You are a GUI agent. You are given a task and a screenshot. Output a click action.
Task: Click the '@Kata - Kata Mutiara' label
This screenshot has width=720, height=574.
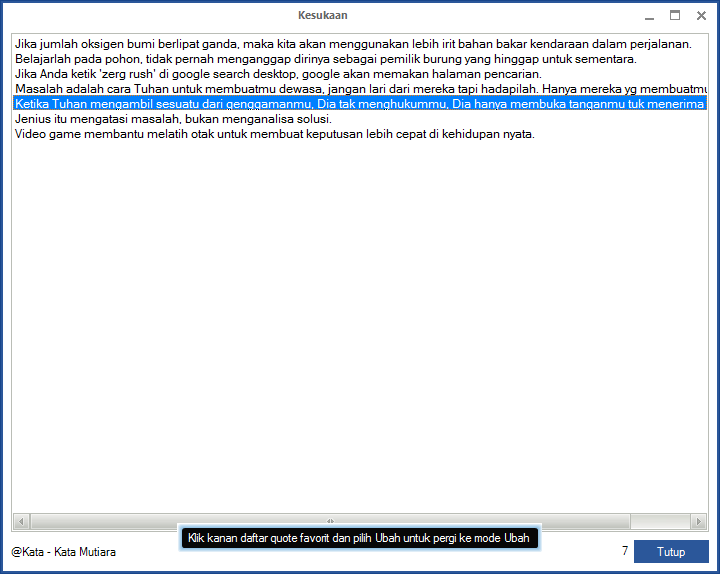[63, 551]
